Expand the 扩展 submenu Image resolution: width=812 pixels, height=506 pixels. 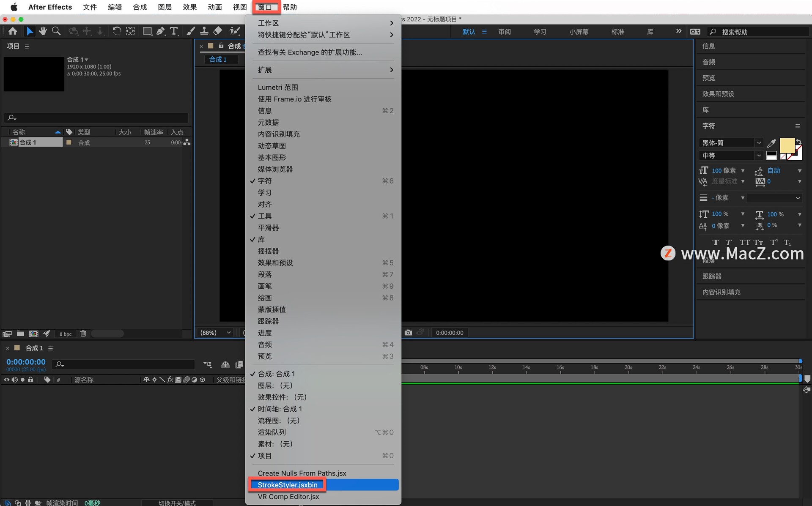324,70
